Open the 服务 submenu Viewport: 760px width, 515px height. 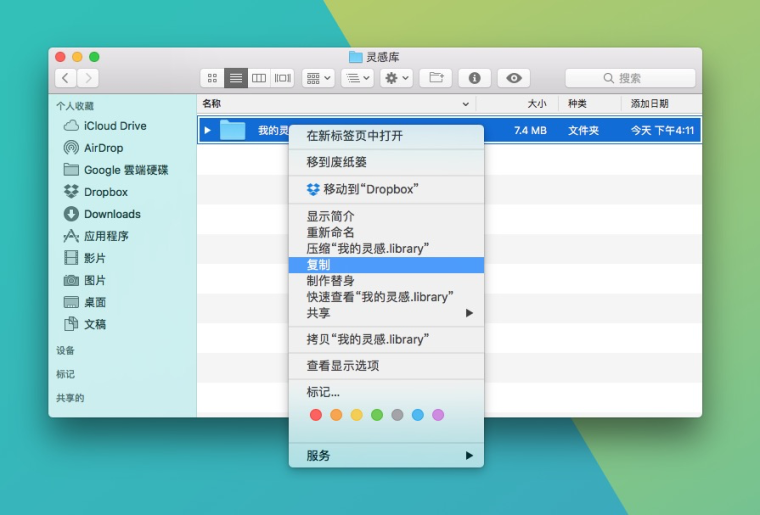386,456
